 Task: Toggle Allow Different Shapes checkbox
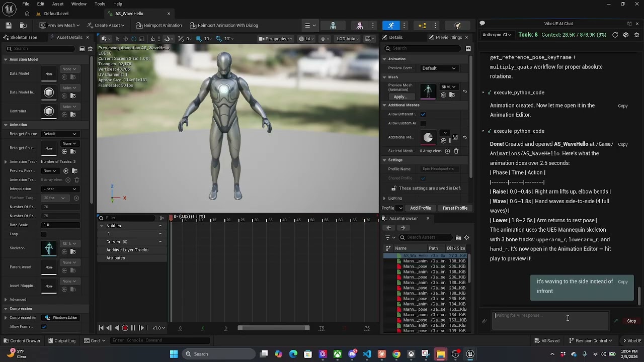pyautogui.click(x=423, y=114)
